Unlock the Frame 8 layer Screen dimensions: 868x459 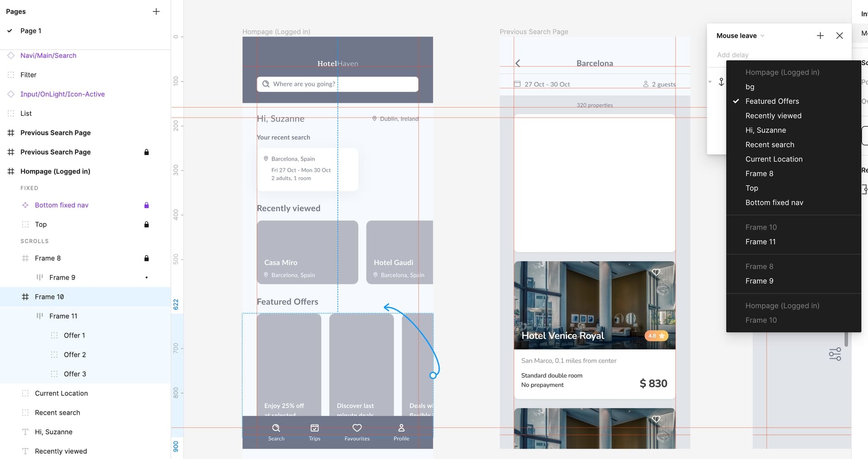click(146, 258)
